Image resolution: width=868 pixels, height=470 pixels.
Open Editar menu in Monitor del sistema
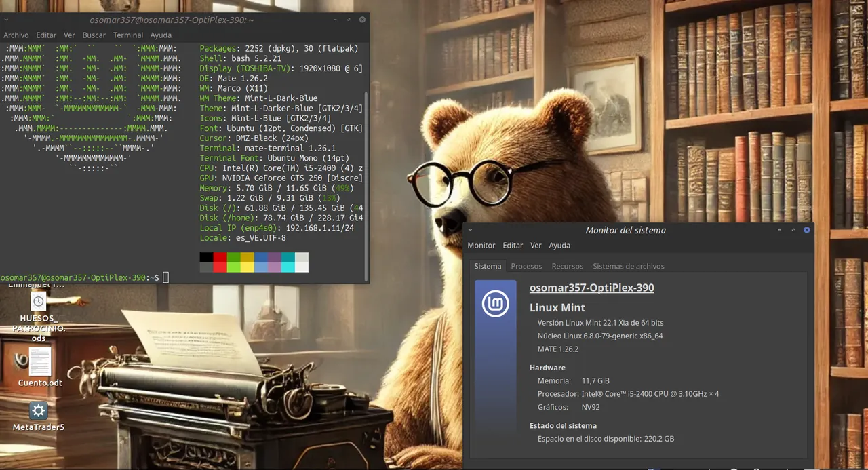(x=513, y=245)
